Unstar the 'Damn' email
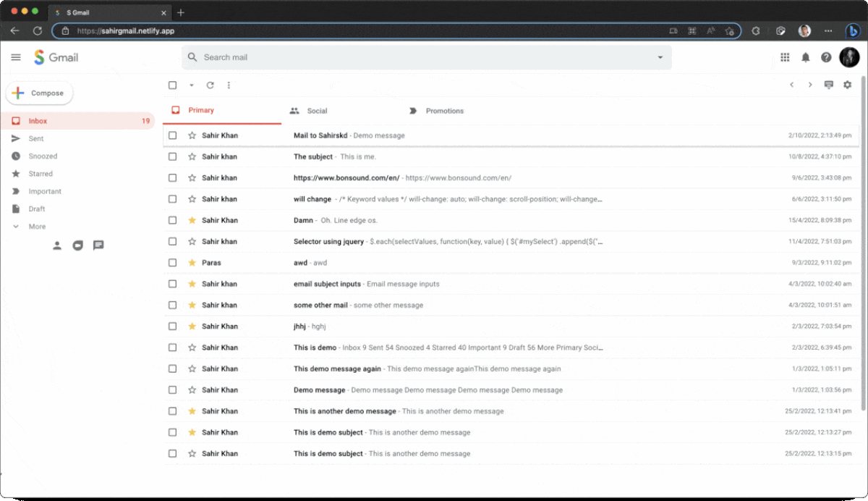The width and height of the screenshot is (868, 501). coord(192,220)
